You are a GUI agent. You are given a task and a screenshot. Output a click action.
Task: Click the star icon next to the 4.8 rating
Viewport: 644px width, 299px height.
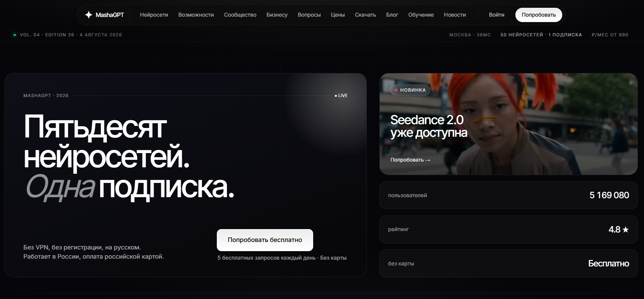coord(626,230)
